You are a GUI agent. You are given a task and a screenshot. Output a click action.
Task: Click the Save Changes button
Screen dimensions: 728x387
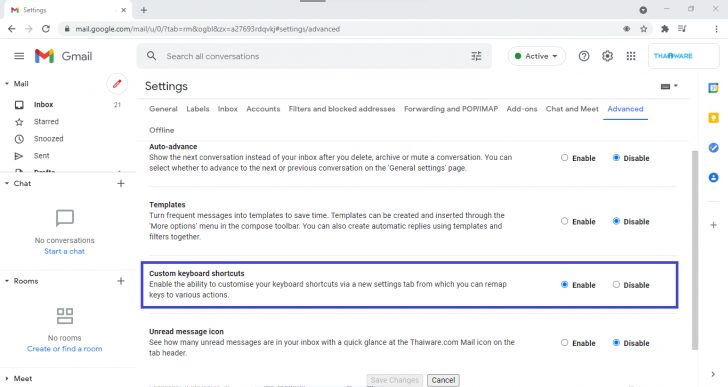(395, 380)
